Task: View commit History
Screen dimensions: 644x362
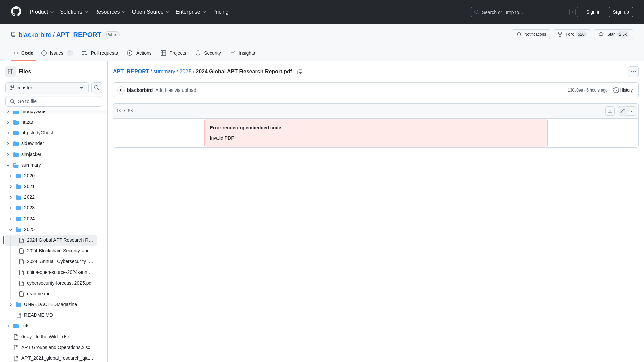Action: [x=623, y=90]
